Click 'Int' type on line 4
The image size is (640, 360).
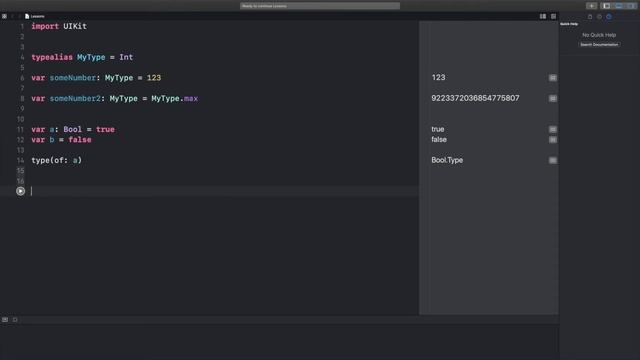tap(126, 58)
